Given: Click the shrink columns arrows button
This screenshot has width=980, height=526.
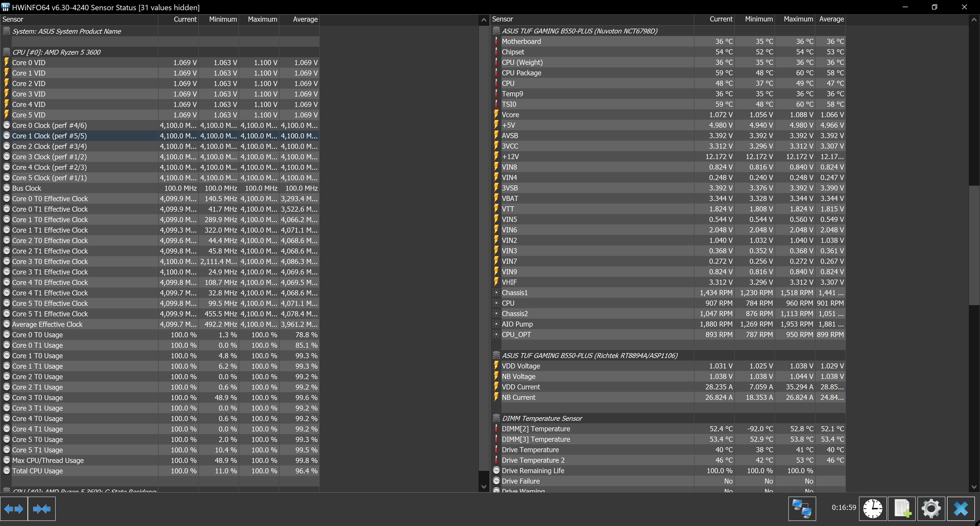Looking at the screenshot, I should [42, 508].
